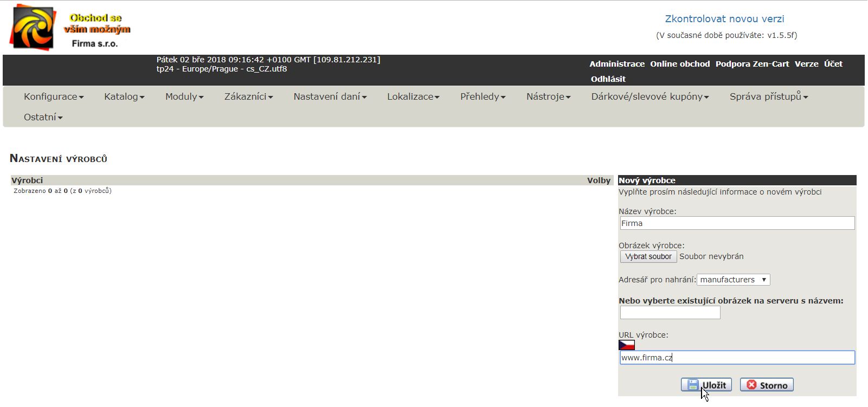Open the Moduly menu
Image resolution: width=868 pixels, height=407 pixels.
pos(184,96)
